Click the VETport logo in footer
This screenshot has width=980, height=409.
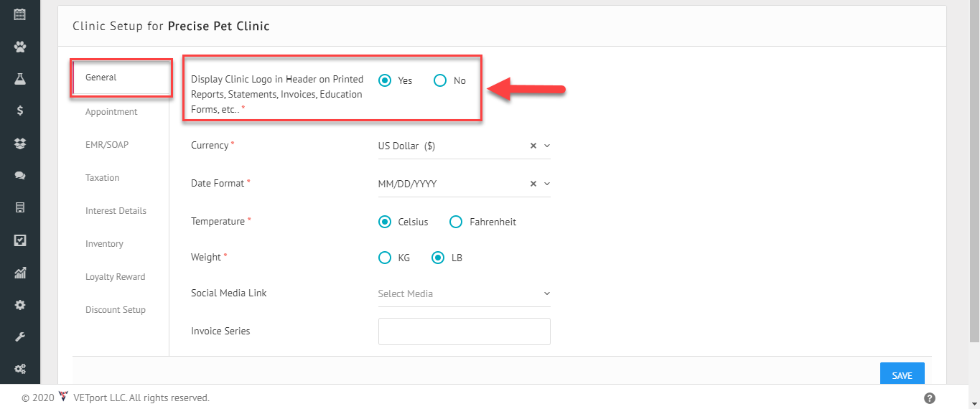click(63, 397)
